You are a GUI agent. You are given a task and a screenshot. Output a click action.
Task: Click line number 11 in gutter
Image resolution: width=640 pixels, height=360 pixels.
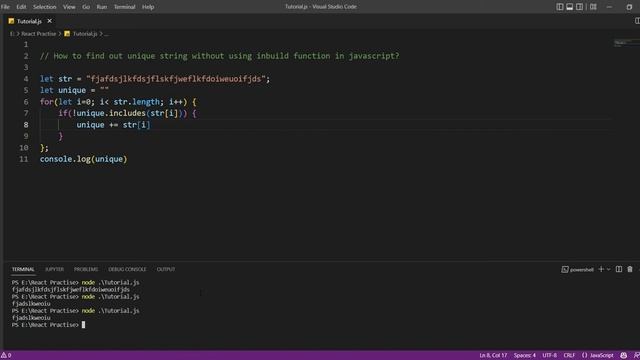(x=24, y=159)
